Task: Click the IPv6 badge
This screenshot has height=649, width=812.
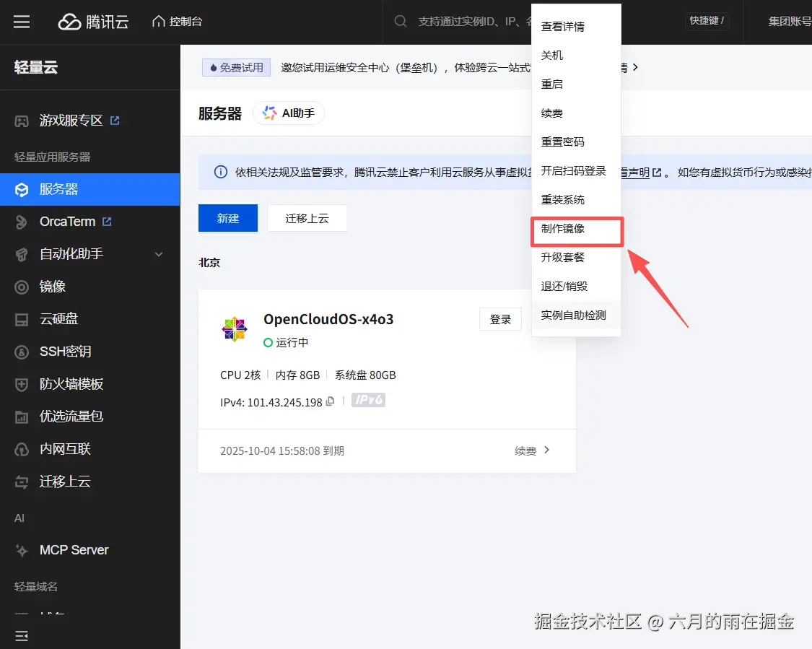Action: click(368, 401)
